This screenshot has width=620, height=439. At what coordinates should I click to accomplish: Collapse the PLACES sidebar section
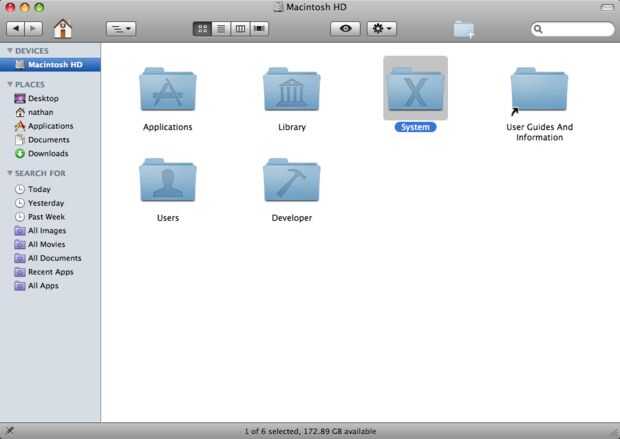coord(10,84)
